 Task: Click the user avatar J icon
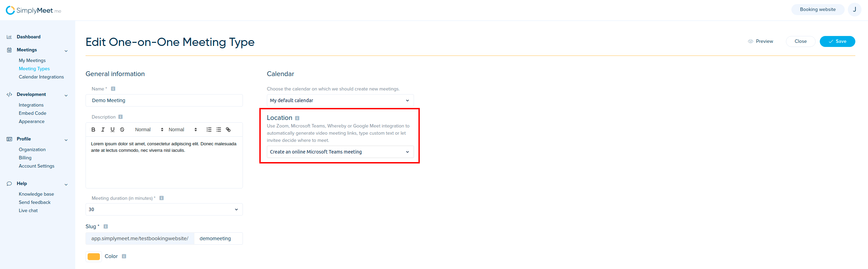854,10
